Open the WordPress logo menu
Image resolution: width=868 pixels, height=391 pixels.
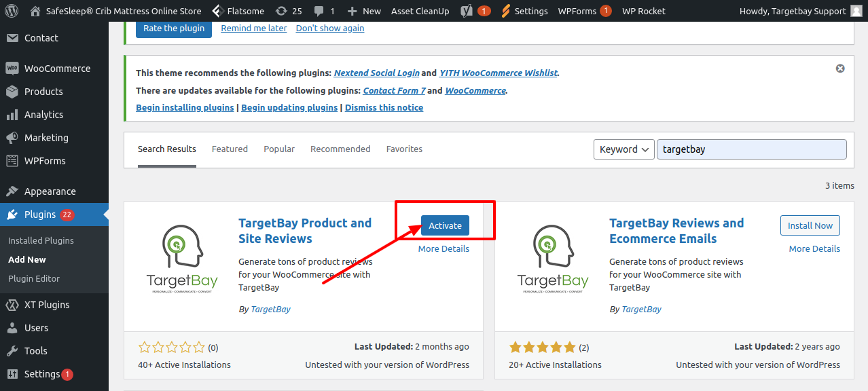(x=12, y=11)
